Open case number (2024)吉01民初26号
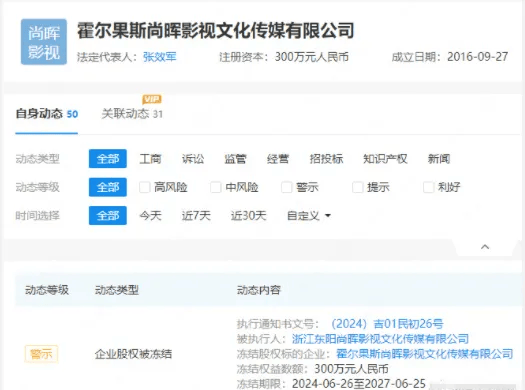Image resolution: width=525 pixels, height=390 pixels. pos(387,324)
